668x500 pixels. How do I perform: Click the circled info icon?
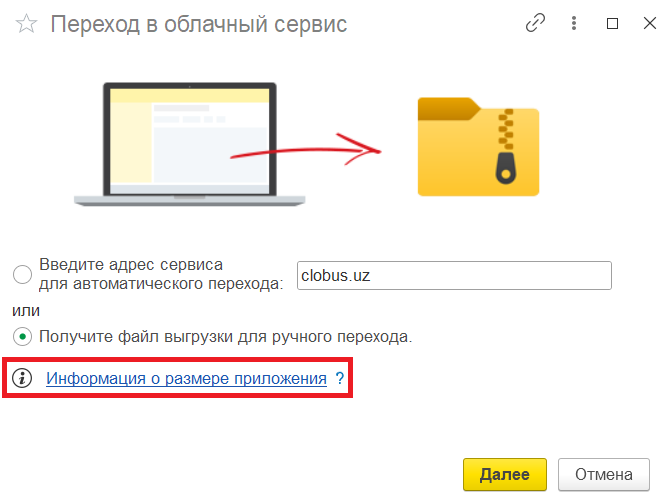21,379
